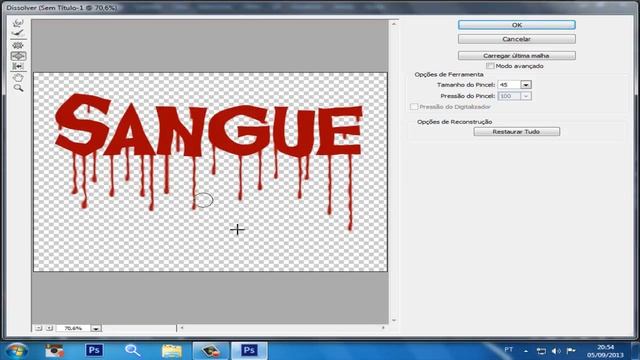Open the Tamanho do Pincel dropdown arrow
This screenshot has height=360, width=640.
pos(526,85)
